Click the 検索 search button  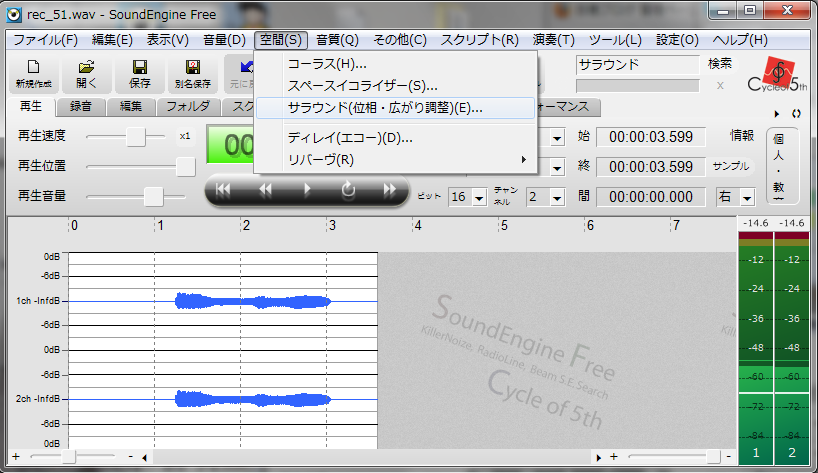tap(720, 64)
